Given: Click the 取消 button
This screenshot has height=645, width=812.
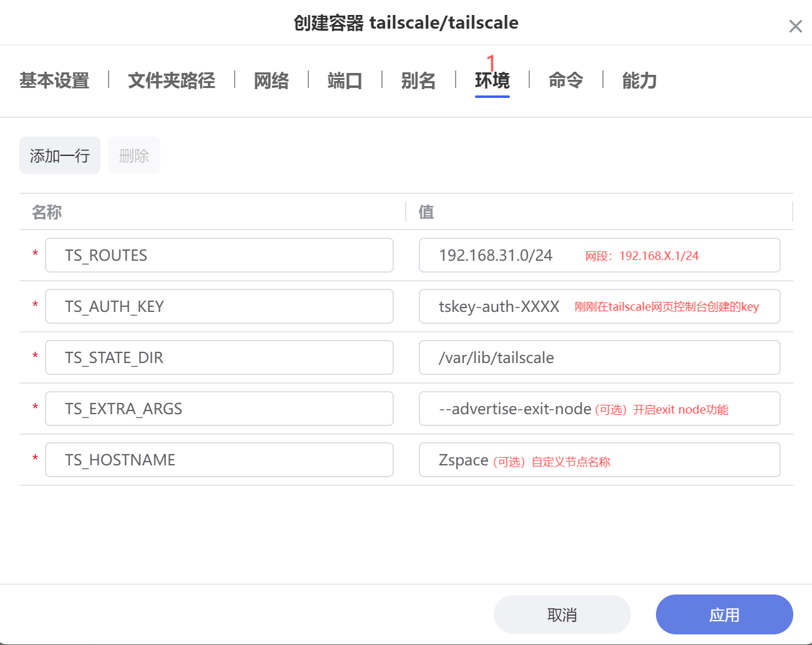Looking at the screenshot, I should [x=562, y=614].
